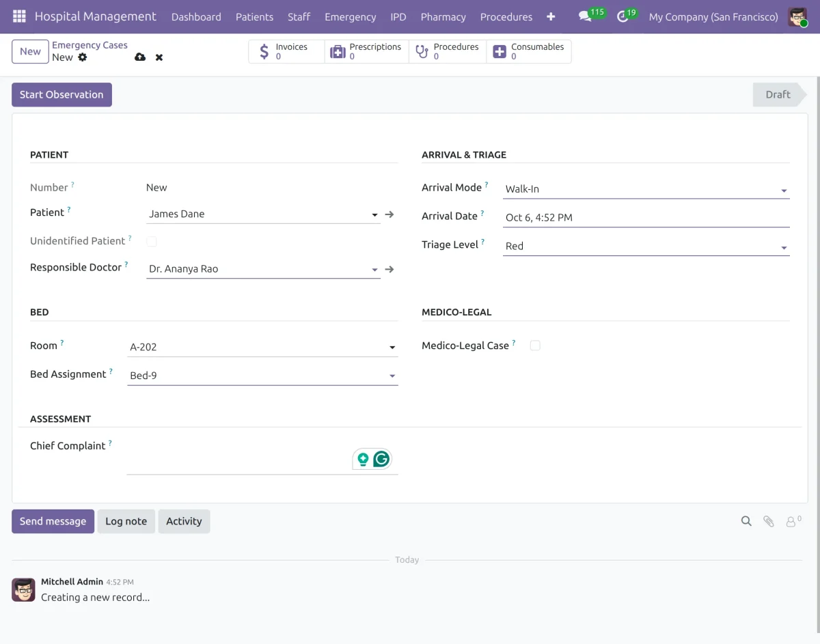820x644 pixels.
Task: Expand the Room dropdown
Action: [x=392, y=348]
